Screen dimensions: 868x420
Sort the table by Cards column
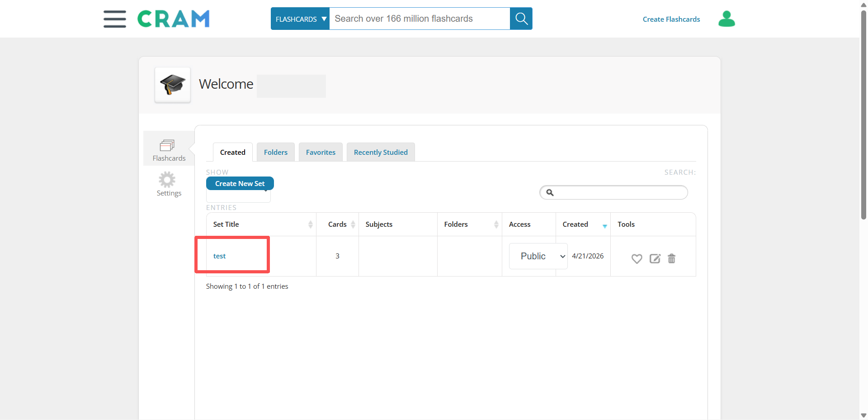pyautogui.click(x=337, y=224)
